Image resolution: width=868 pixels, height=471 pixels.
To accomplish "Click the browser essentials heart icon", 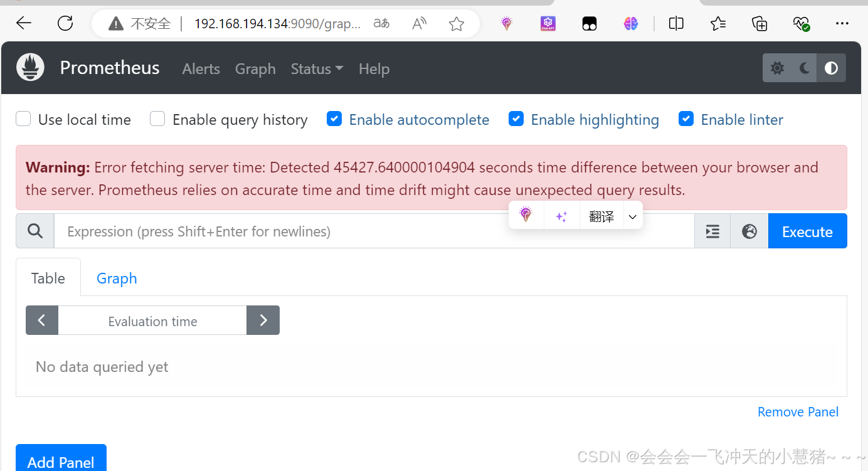I will pos(801,24).
